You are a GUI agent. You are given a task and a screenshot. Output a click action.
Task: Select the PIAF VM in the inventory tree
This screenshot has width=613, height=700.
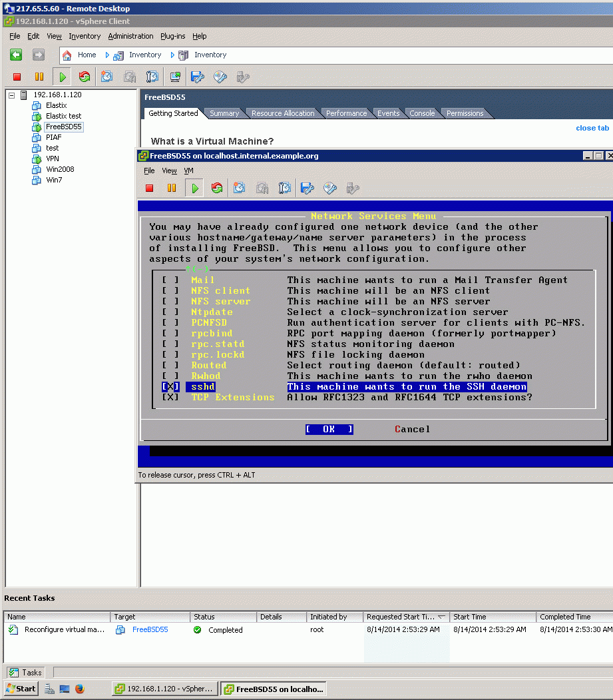tap(53, 137)
